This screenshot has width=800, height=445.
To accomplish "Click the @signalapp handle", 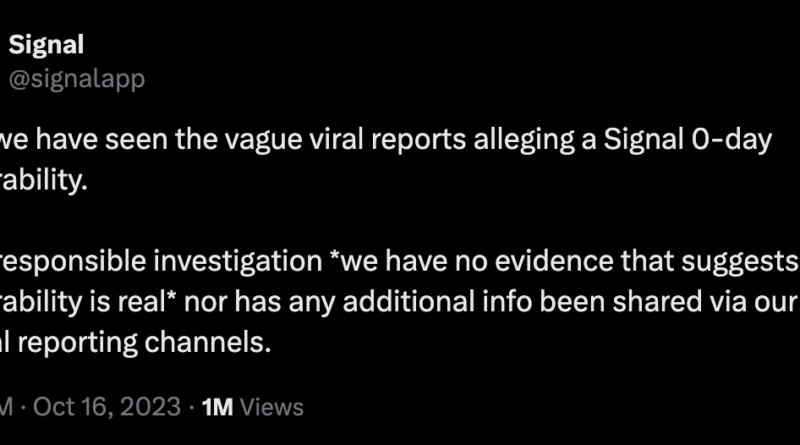I will [77, 80].
